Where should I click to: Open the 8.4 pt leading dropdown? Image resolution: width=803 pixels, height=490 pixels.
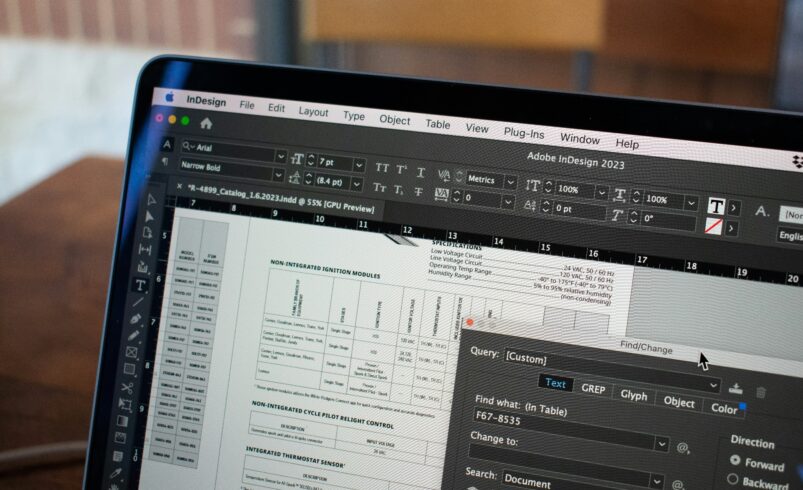pyautogui.click(x=357, y=184)
